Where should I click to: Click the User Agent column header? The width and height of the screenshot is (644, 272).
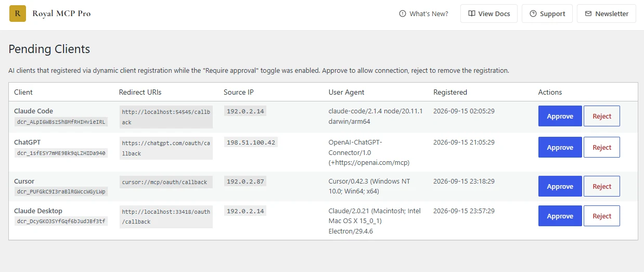point(346,92)
